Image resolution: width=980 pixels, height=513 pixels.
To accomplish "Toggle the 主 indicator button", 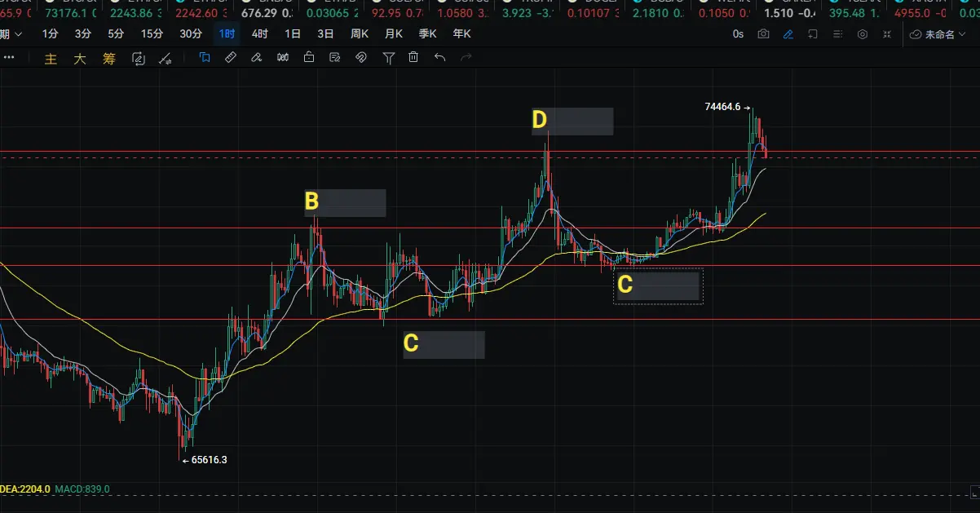I will click(51, 58).
